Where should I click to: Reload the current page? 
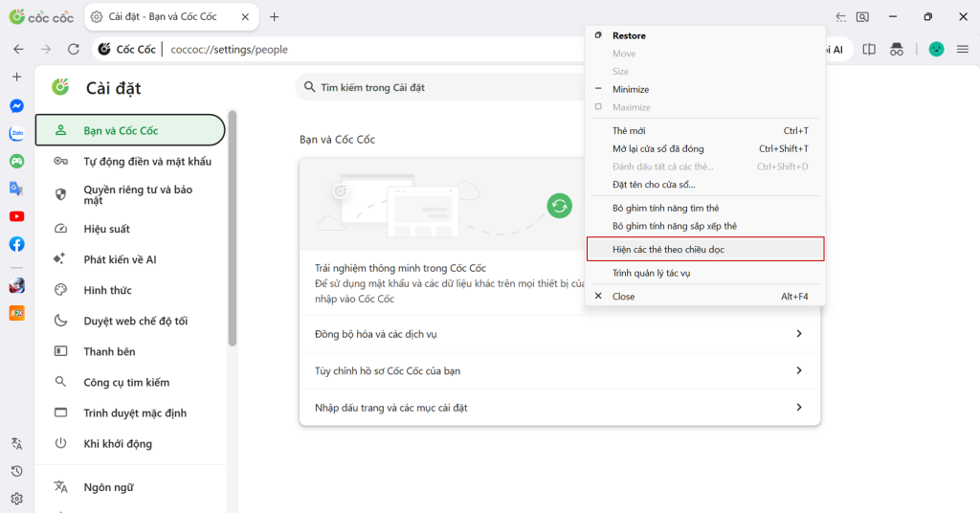(74, 50)
